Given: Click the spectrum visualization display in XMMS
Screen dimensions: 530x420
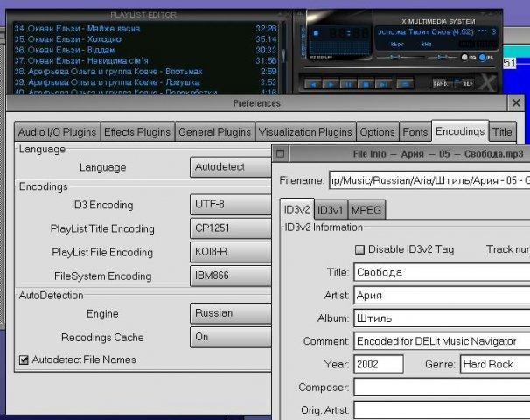Looking at the screenshot, I should (340, 48).
